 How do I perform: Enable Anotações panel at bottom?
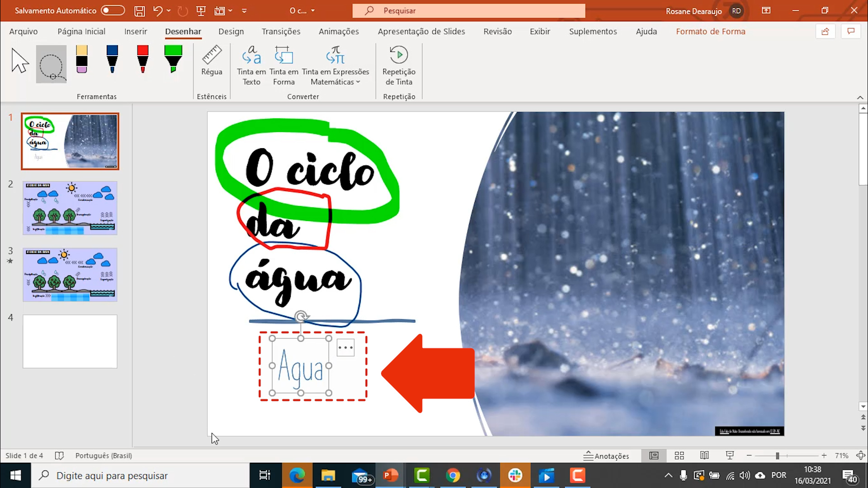click(607, 456)
